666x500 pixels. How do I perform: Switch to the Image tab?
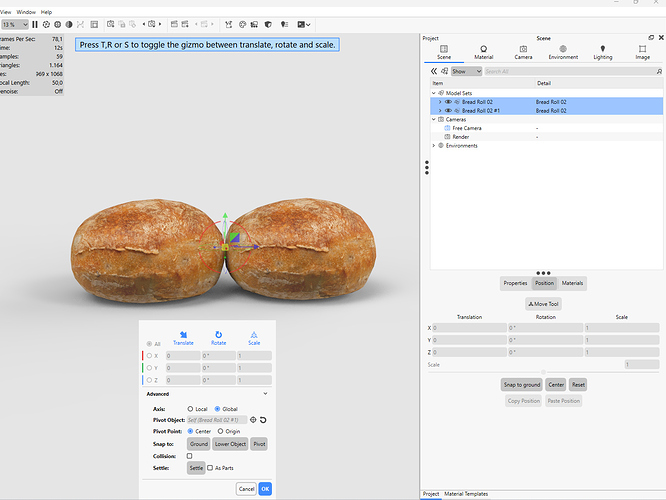click(643, 53)
